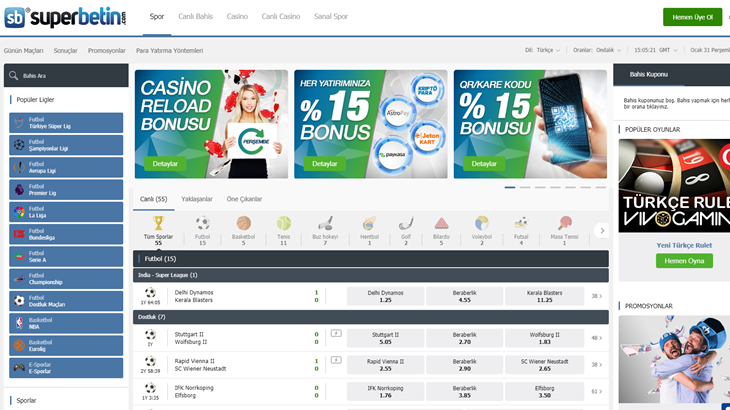Select Buz hokeyi icon
Image resolution: width=730 pixels, height=410 pixels.
point(325,223)
